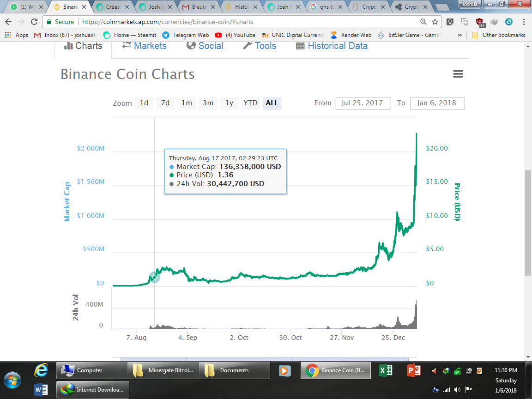This screenshot has width=532, height=399.
Task: Set chart zoom to YTD
Action: [250, 103]
